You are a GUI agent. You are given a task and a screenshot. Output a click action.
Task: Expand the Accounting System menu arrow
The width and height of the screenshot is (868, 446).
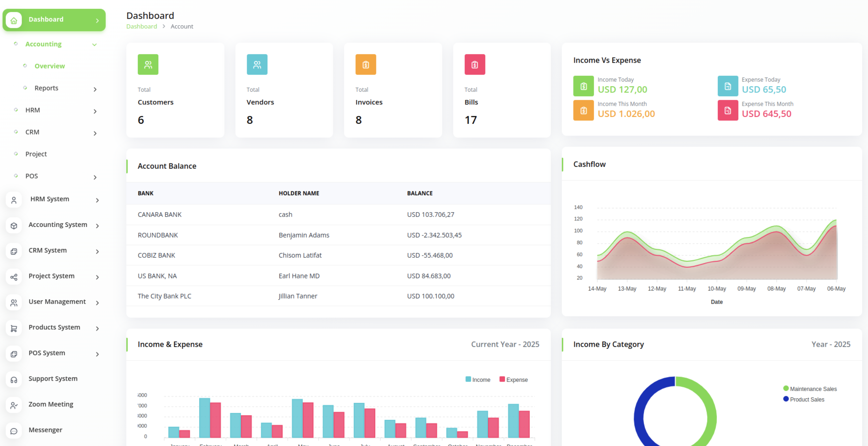pyautogui.click(x=97, y=226)
